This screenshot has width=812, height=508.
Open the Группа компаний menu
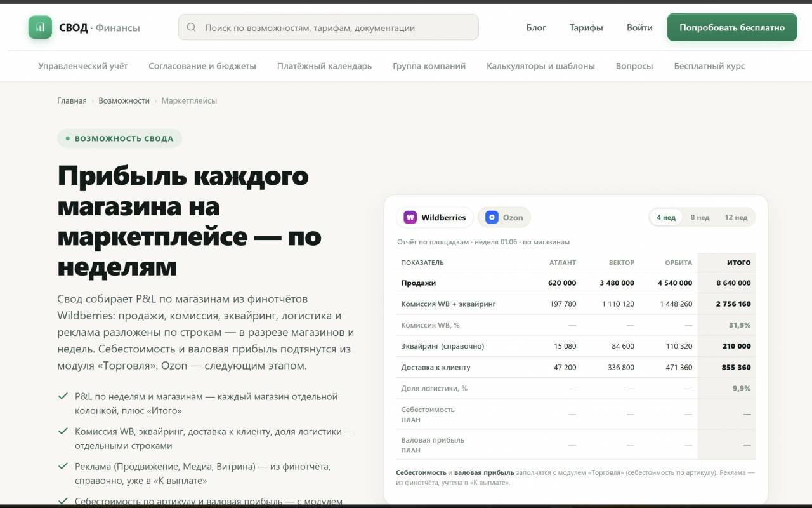(429, 66)
